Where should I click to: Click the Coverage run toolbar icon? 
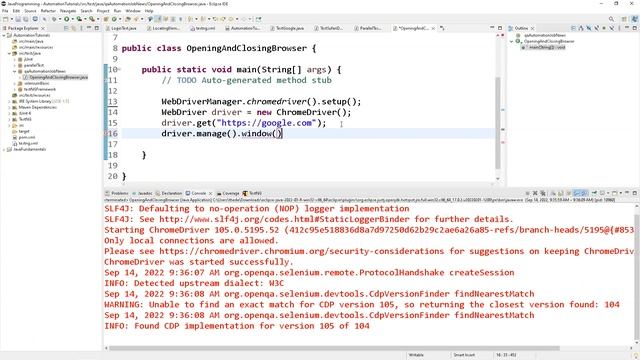pyautogui.click(x=79, y=19)
